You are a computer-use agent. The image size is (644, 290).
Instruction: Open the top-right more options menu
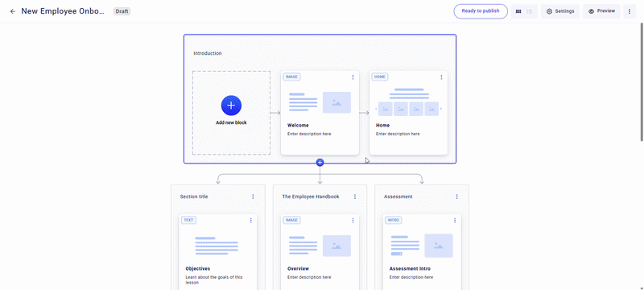pos(630,11)
